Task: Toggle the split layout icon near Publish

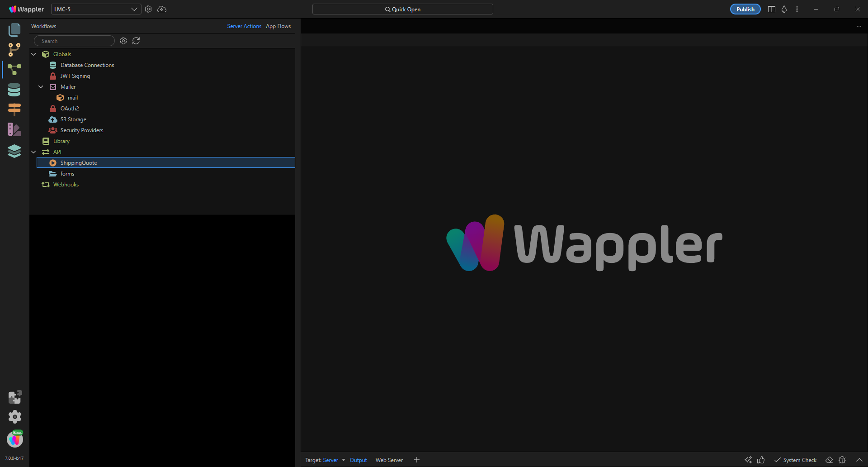Action: 772,9
